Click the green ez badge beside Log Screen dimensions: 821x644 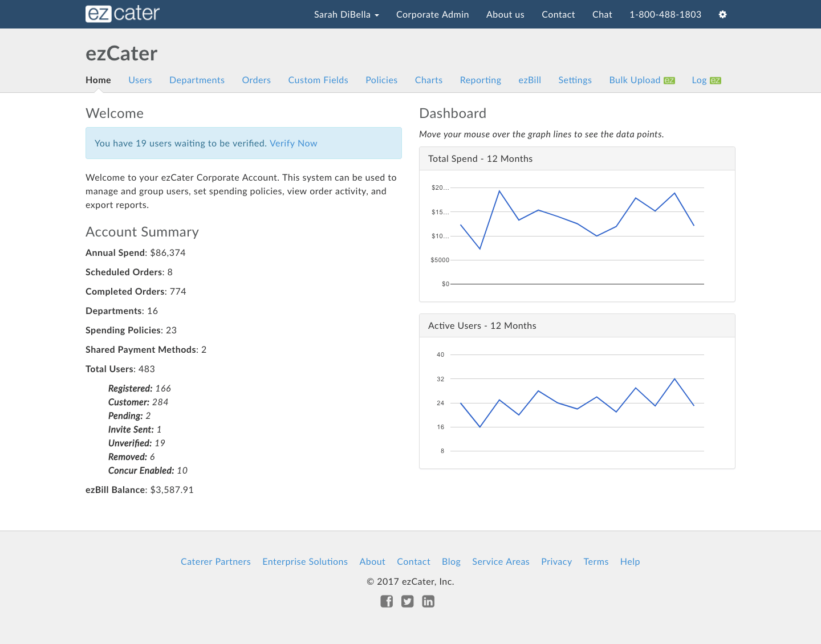(716, 80)
